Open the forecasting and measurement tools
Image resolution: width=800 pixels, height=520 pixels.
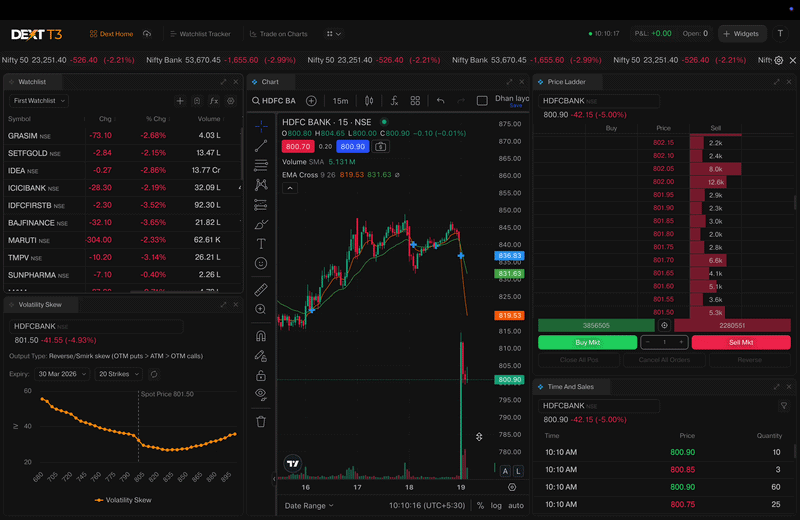pos(261,205)
